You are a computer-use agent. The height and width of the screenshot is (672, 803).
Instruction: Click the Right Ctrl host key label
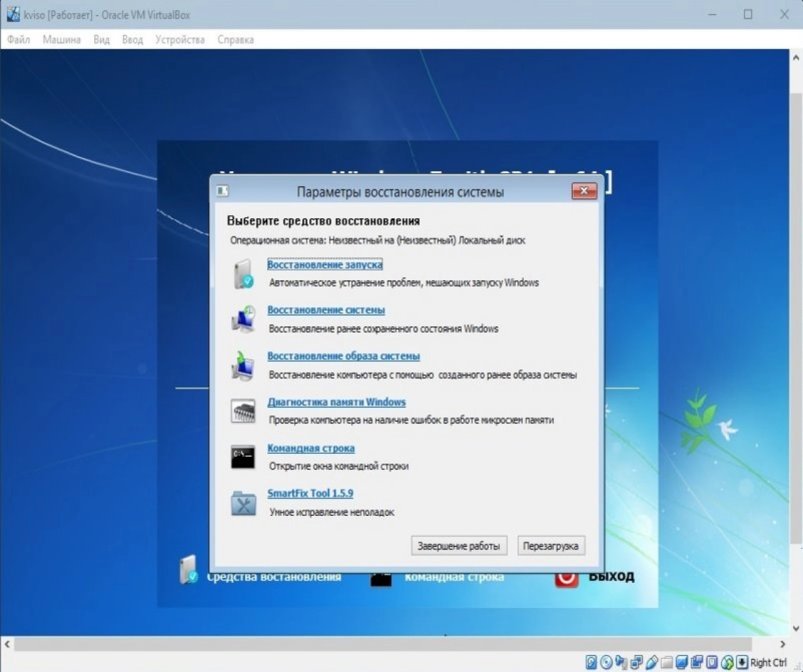point(768,663)
